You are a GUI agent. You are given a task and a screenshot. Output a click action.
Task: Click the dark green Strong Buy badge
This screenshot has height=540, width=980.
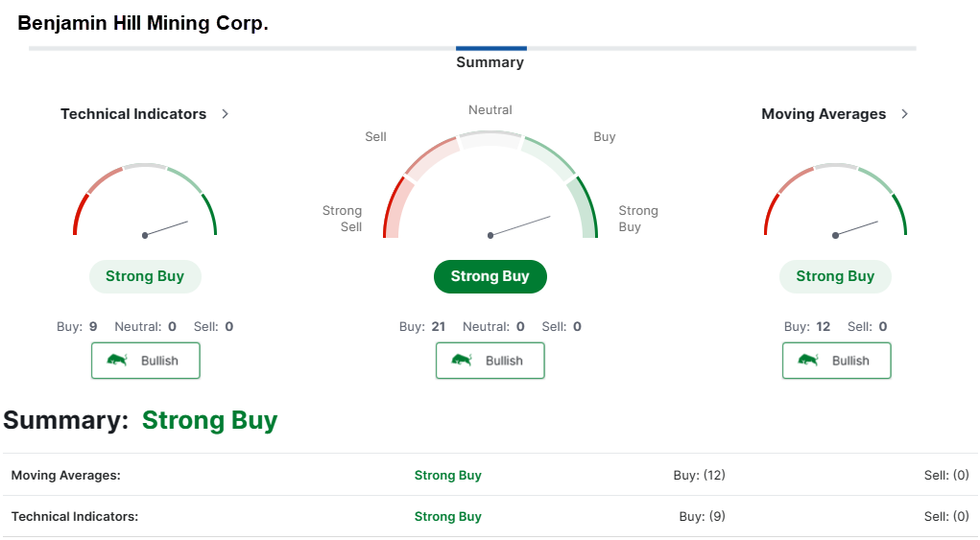[490, 276]
